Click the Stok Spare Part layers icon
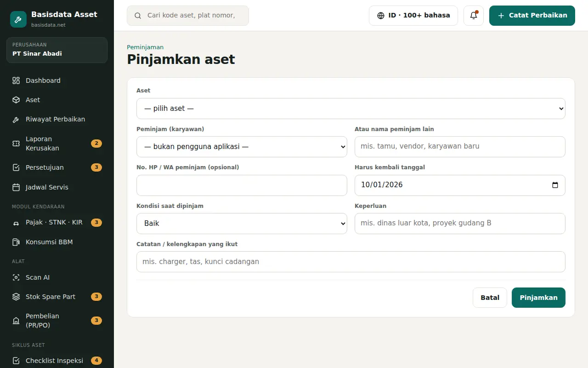588x368 pixels. (16, 297)
